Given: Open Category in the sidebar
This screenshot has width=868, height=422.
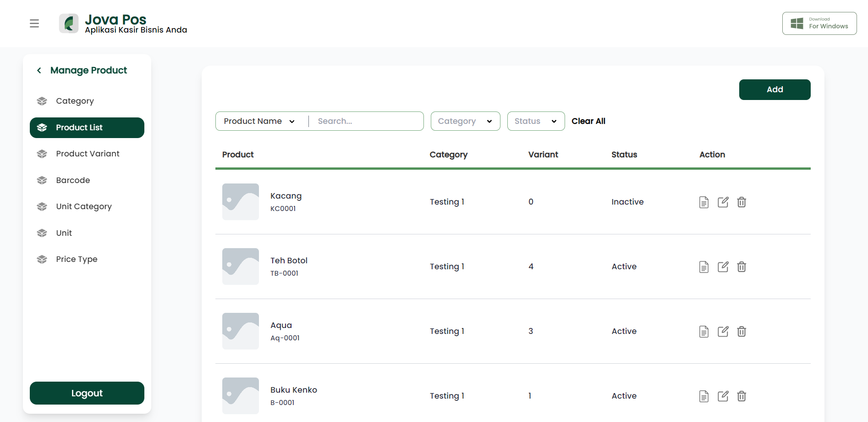Looking at the screenshot, I should [x=87, y=101].
